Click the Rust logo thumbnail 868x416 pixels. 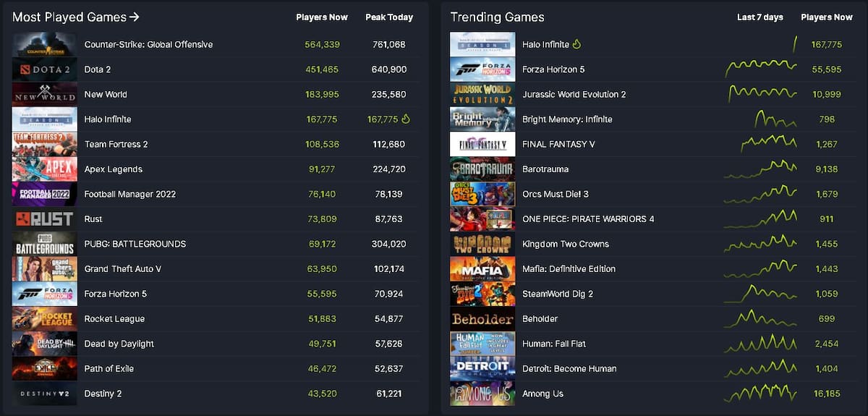pyautogui.click(x=44, y=219)
